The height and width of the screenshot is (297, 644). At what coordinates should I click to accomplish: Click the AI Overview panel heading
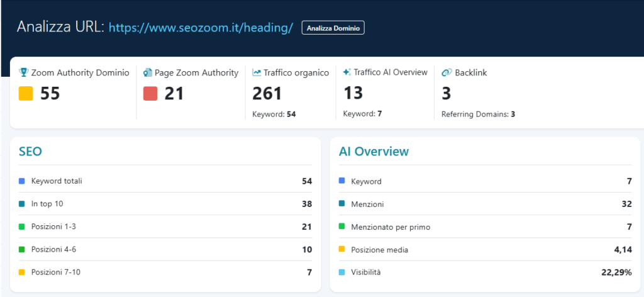tap(374, 151)
